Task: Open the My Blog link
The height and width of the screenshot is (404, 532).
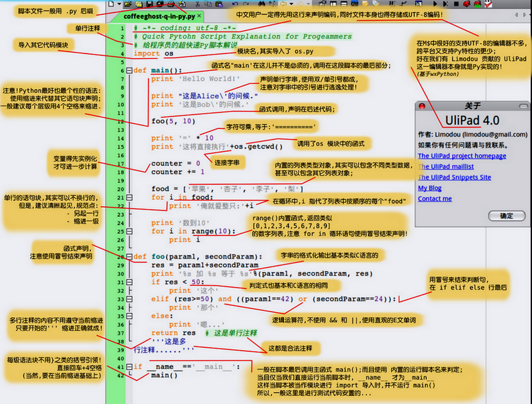Action: (429, 188)
